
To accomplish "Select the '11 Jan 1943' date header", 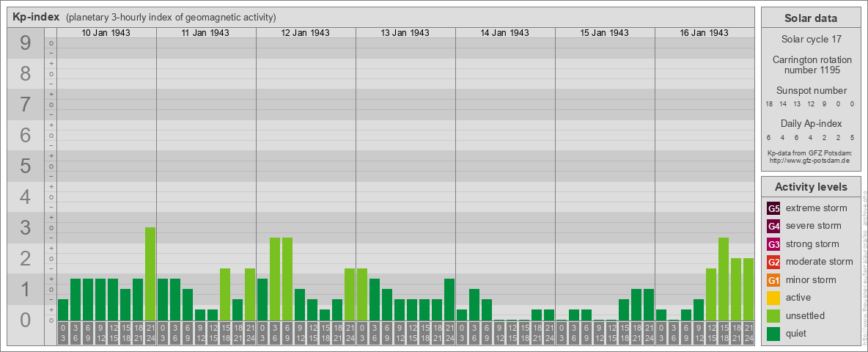I will point(205,33).
